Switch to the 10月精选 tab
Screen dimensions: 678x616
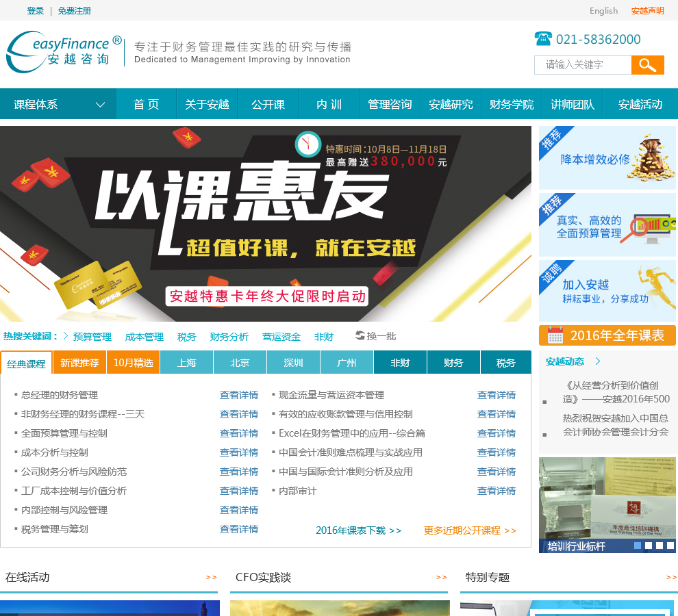pos(133,362)
